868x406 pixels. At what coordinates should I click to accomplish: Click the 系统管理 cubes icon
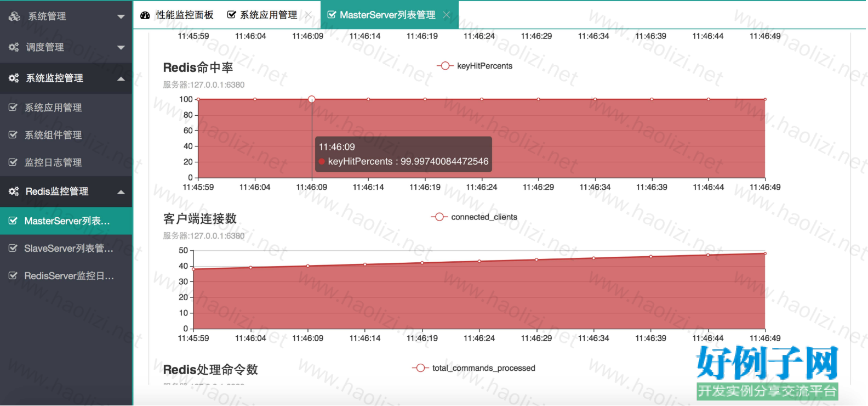14,16
